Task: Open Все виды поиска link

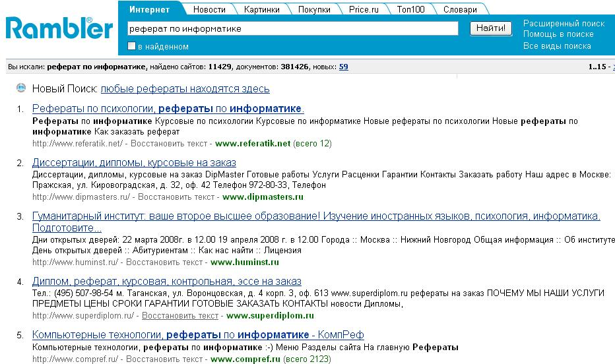Action: pos(557,46)
